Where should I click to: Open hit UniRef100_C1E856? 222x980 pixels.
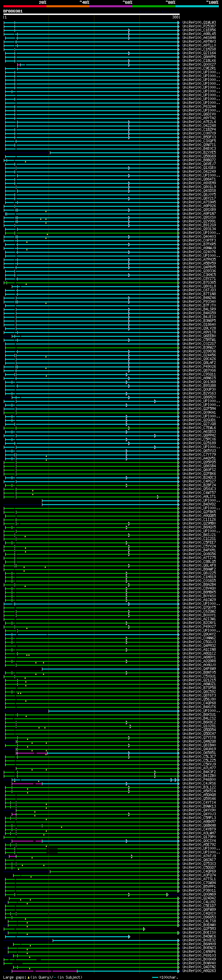[x=199, y=30]
